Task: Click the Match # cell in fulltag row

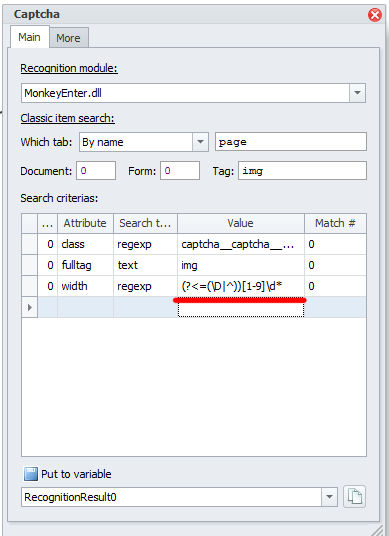Action: [x=335, y=265]
